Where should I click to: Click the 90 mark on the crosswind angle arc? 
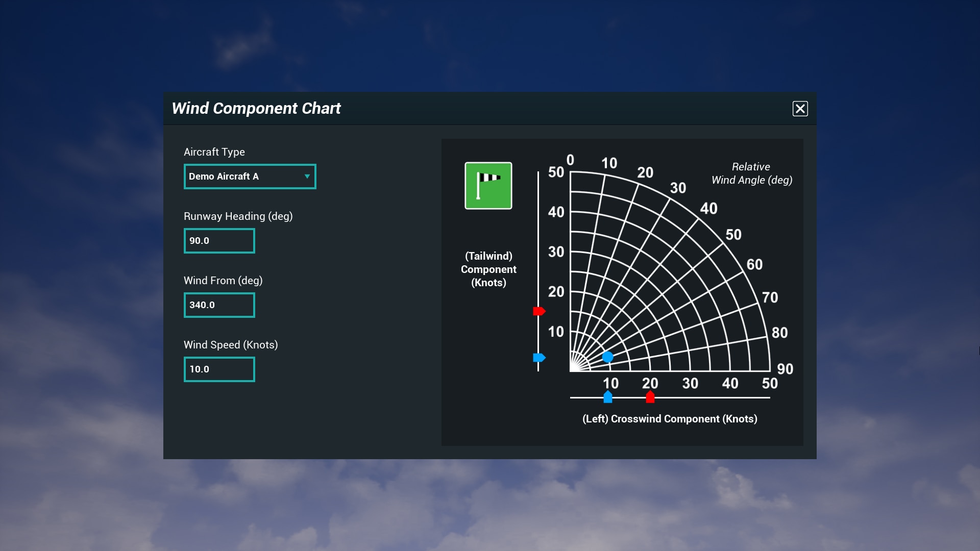tap(786, 368)
